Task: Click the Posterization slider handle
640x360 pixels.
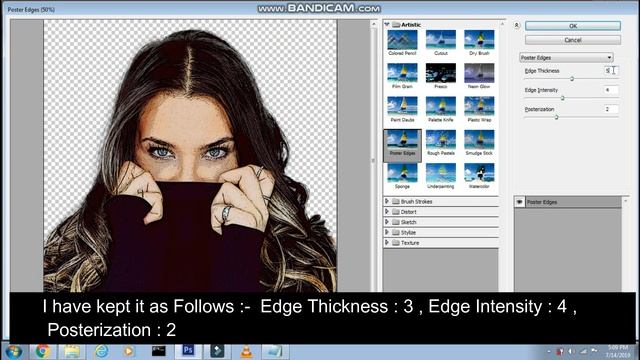Action: point(556,117)
